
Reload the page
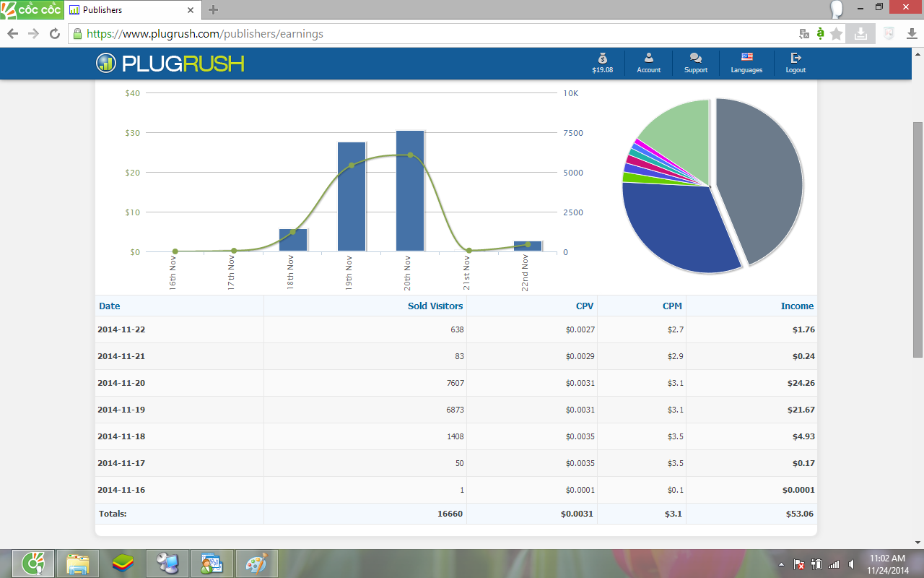tap(54, 34)
